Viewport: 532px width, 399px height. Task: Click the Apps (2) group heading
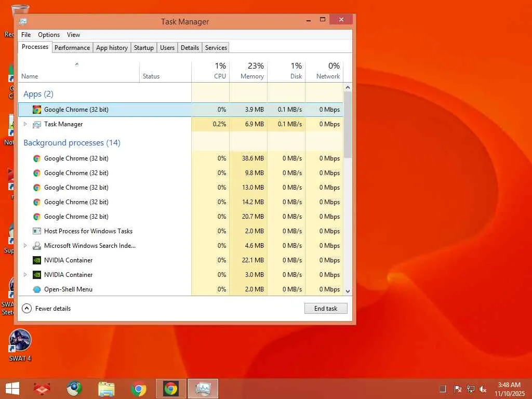pyautogui.click(x=38, y=94)
